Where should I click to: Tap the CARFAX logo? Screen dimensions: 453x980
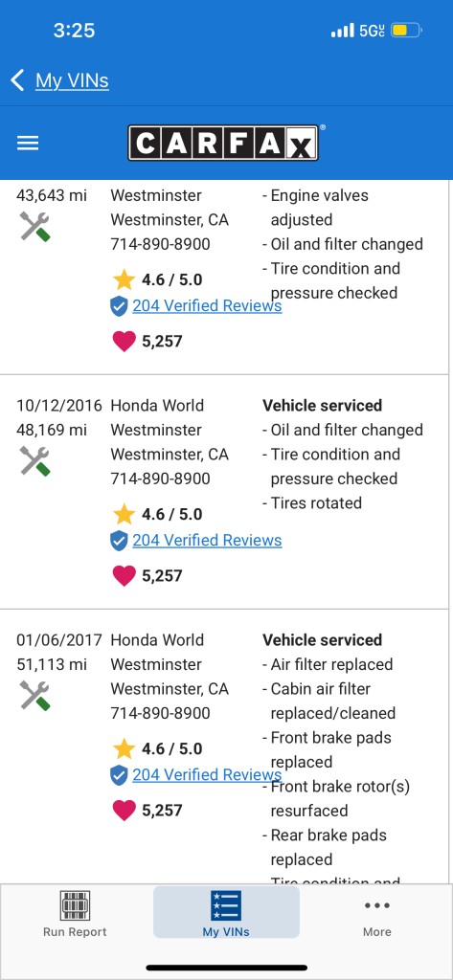pyautogui.click(x=223, y=143)
